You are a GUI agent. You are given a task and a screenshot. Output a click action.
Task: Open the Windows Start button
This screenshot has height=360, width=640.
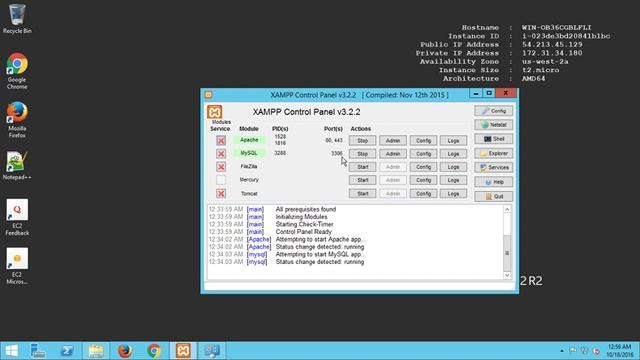11,351
